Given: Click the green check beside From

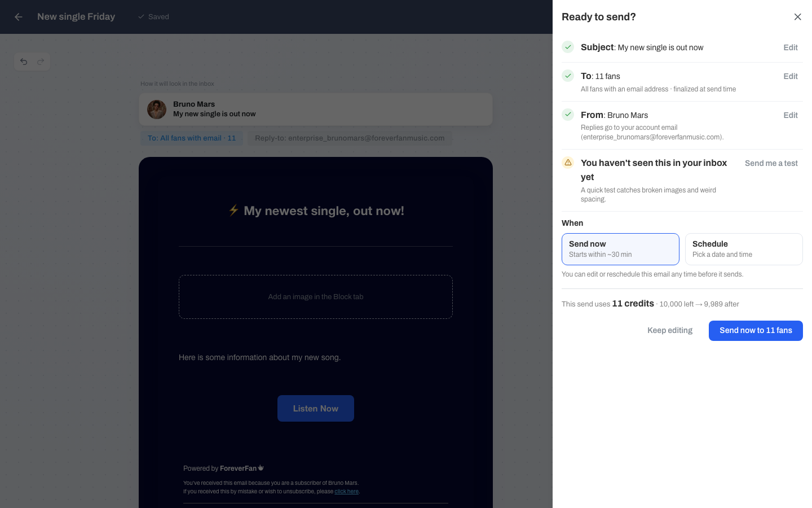Looking at the screenshot, I should click(568, 115).
